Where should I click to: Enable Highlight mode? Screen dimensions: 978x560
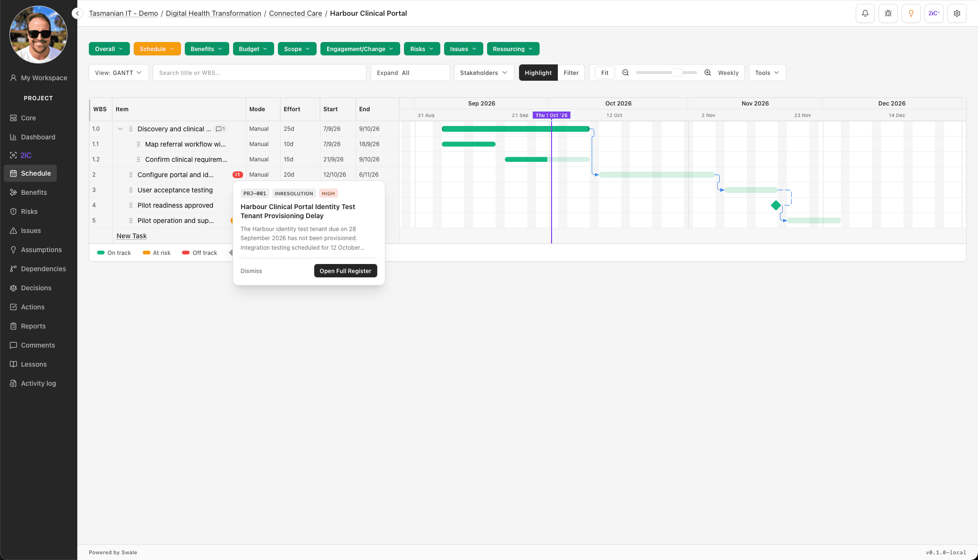pyautogui.click(x=538, y=73)
